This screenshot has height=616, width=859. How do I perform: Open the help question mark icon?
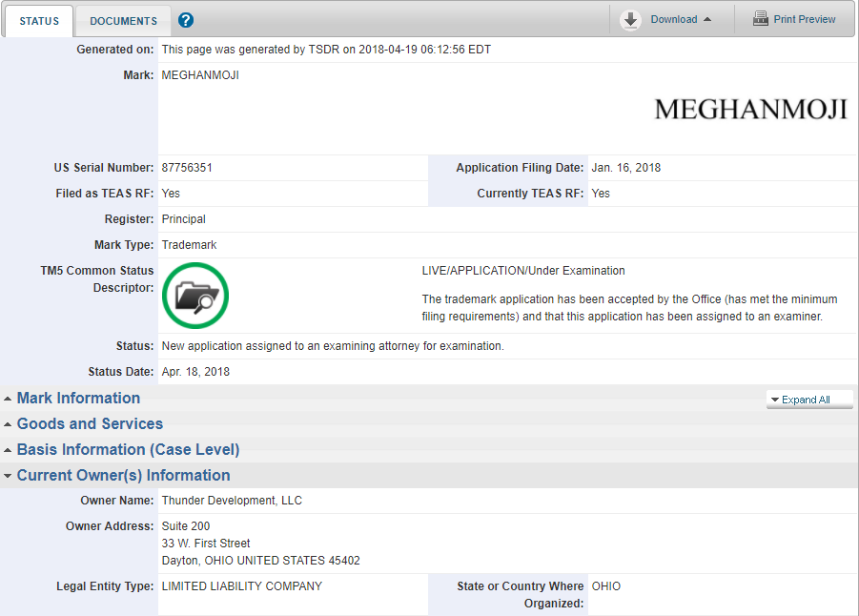(x=186, y=20)
